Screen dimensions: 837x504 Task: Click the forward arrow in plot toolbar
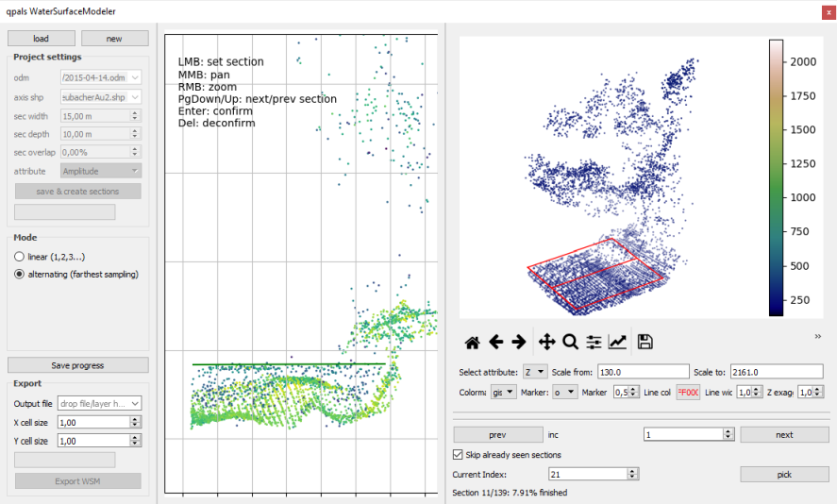518,342
